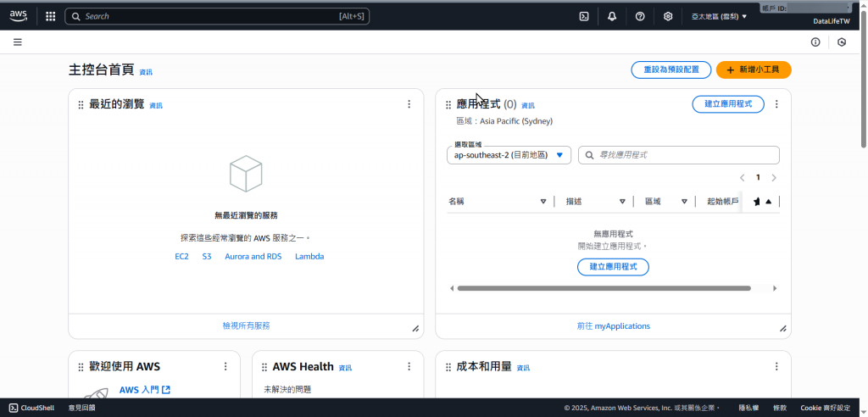
Task: Open Cookie 喜好設定 in the footer
Action: 826,409
